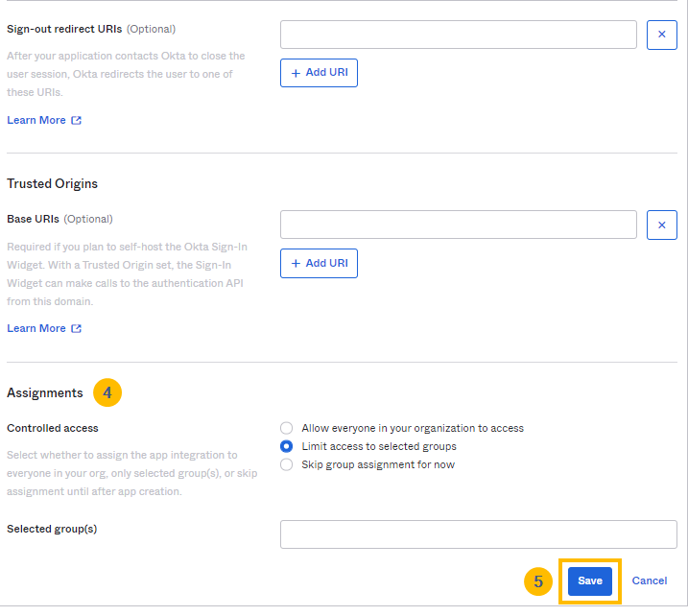Add URI under Base URIs
This screenshot has width=688, height=616.
click(319, 263)
